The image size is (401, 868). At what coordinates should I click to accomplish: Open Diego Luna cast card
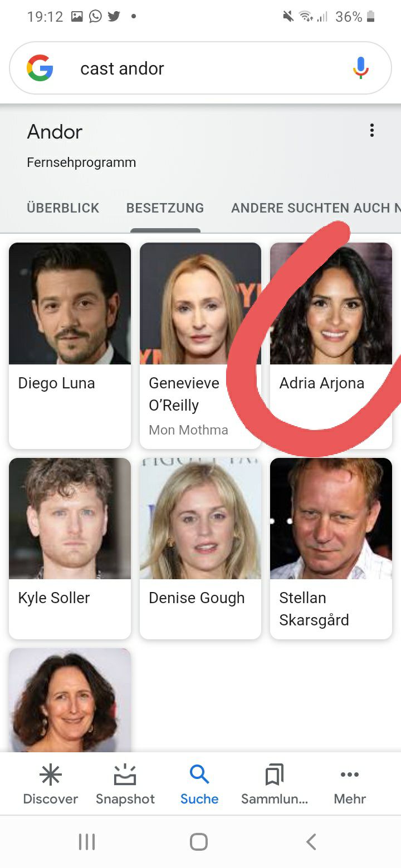[x=70, y=346]
